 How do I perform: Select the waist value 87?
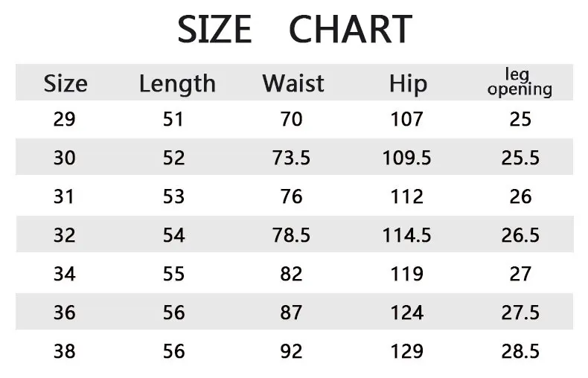[x=292, y=313]
